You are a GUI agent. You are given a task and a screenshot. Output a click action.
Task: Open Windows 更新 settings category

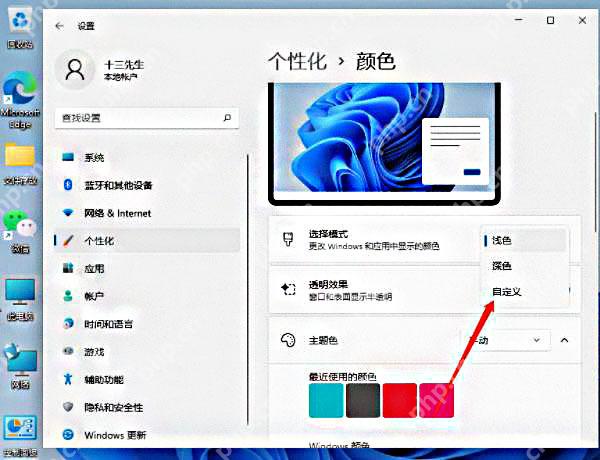(x=147, y=435)
